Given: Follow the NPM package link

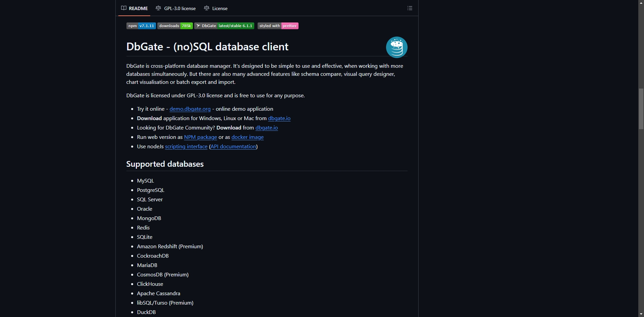Looking at the screenshot, I should [x=201, y=137].
